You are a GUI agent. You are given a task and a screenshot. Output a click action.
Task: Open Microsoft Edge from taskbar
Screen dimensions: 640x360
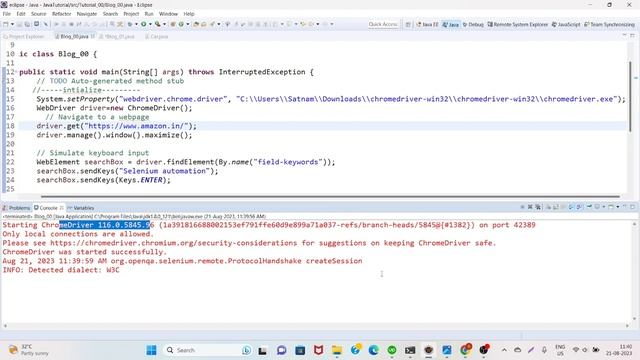pos(373,350)
